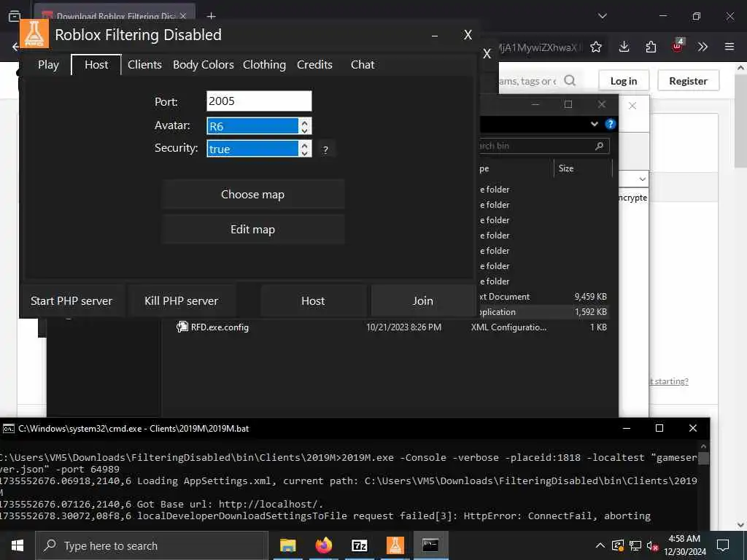Click the cmd window title bar icon
The height and width of the screenshot is (560, 747).
(x=9, y=429)
